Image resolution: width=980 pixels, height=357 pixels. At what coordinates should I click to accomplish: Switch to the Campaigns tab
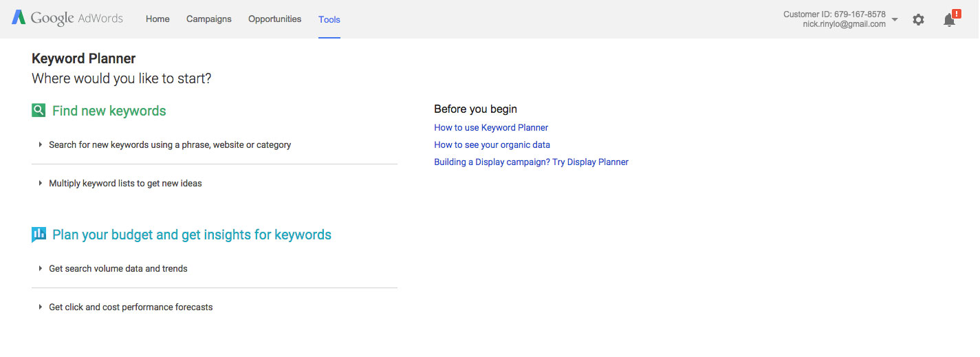[x=209, y=19]
